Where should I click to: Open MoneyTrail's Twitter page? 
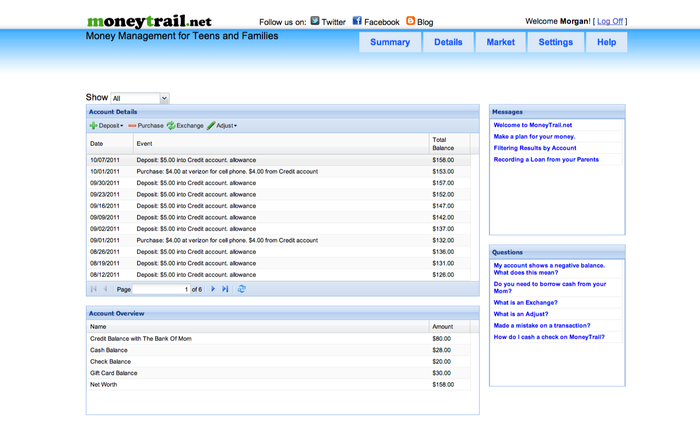[x=328, y=21]
